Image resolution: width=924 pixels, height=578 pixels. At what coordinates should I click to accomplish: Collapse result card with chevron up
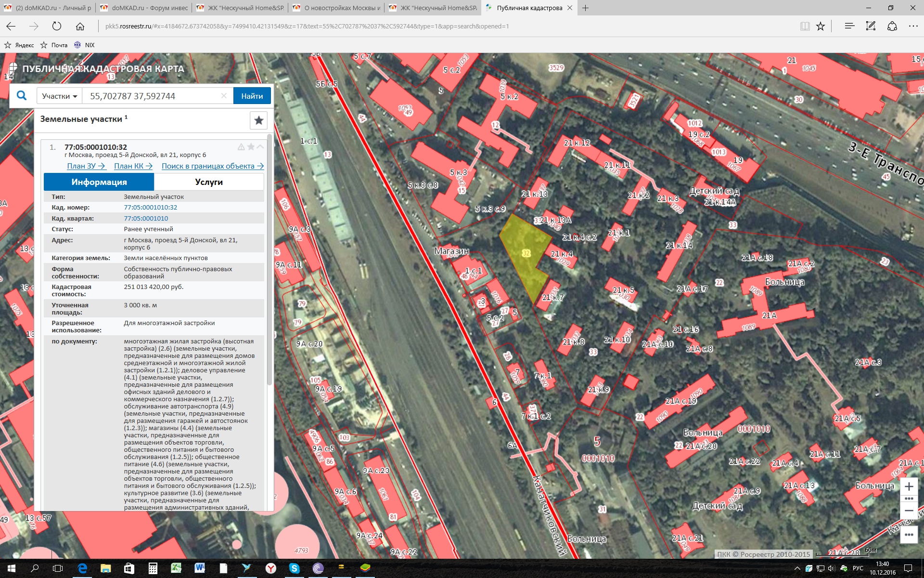[260, 147]
